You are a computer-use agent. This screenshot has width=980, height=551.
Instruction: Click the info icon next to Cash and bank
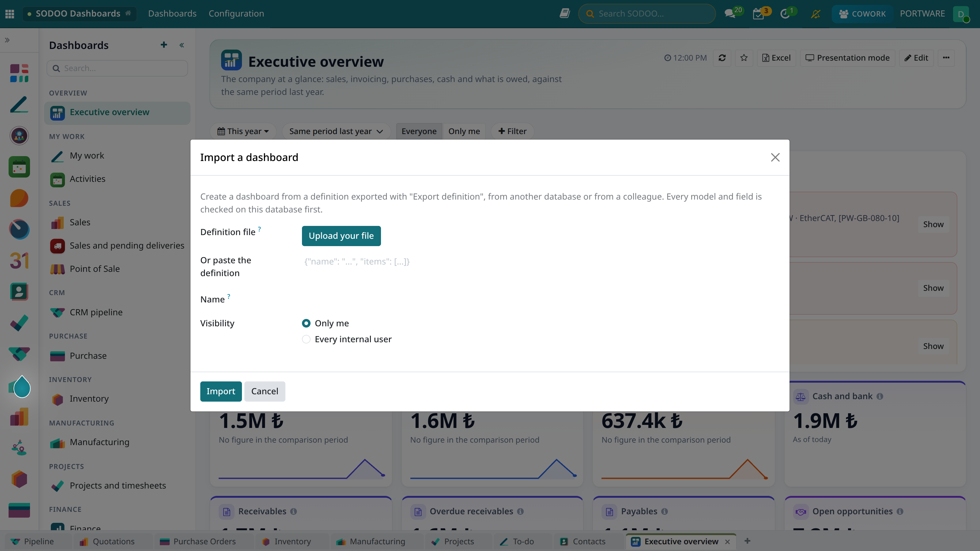pyautogui.click(x=880, y=396)
